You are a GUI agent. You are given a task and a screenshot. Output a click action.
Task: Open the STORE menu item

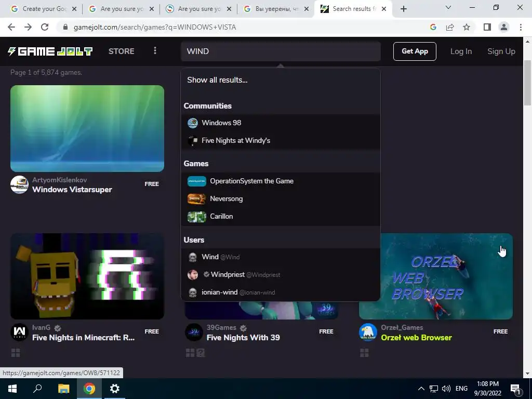click(x=122, y=51)
